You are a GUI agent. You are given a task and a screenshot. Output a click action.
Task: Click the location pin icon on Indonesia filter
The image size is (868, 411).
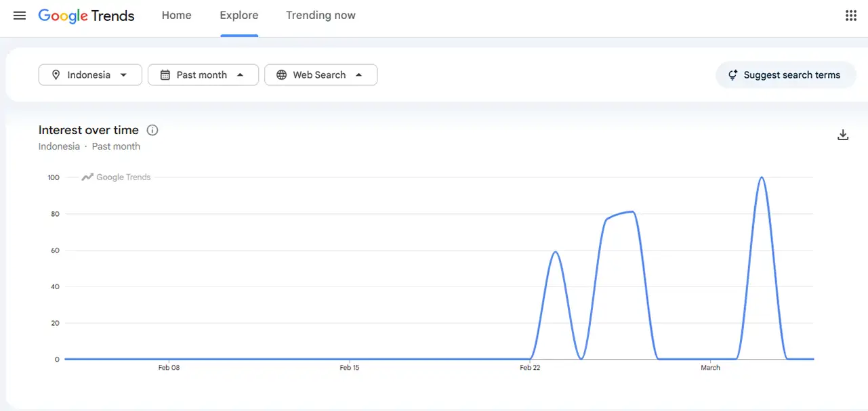56,74
